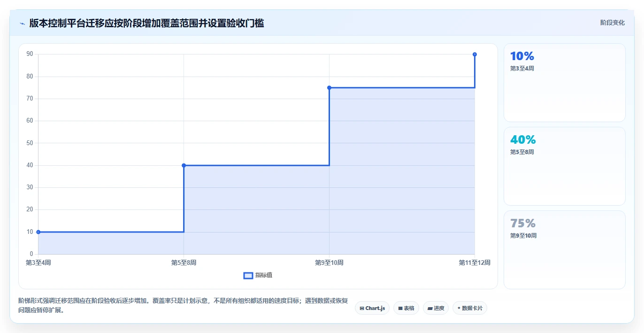Click the 数据卡片 tag chip
The height and width of the screenshot is (333, 644).
[470, 308]
